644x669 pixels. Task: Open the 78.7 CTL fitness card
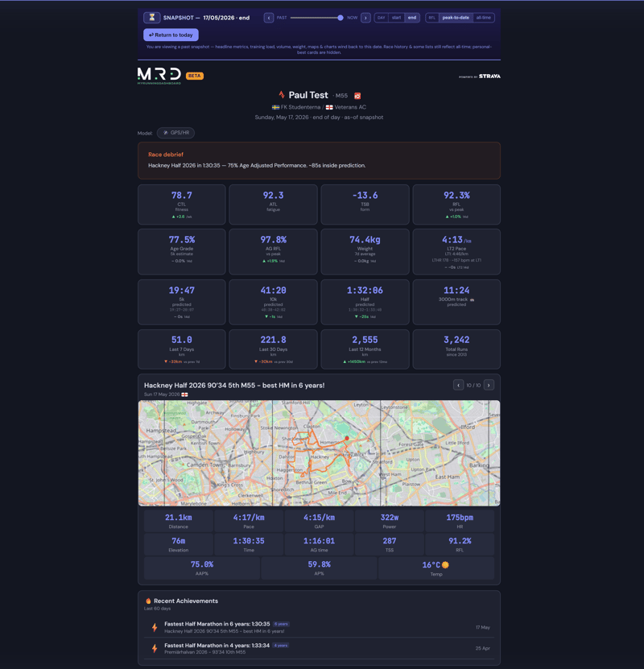coord(182,204)
